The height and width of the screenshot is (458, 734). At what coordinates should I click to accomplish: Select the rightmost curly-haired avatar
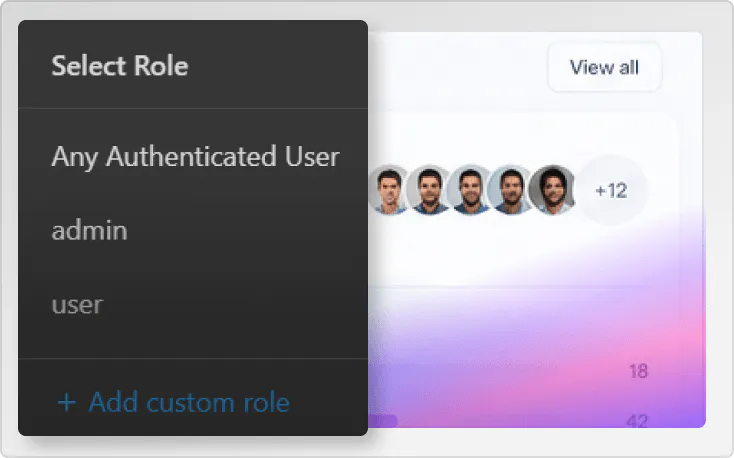pos(552,190)
